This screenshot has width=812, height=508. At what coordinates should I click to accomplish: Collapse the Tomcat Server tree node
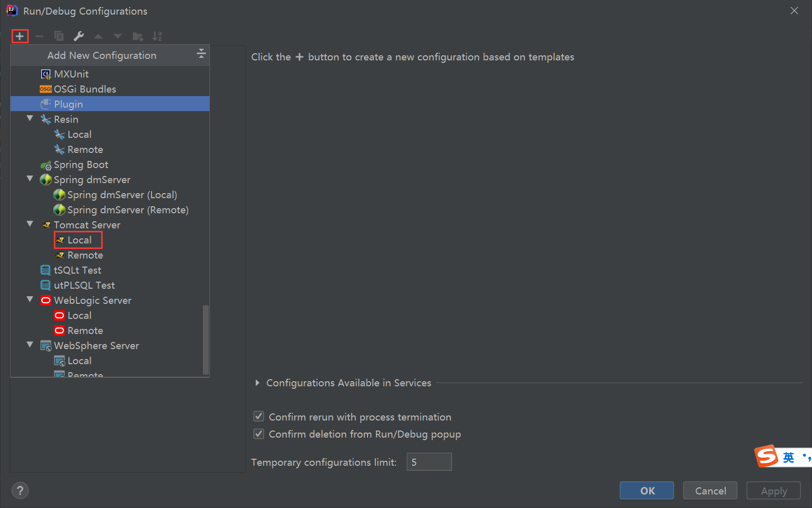30,224
